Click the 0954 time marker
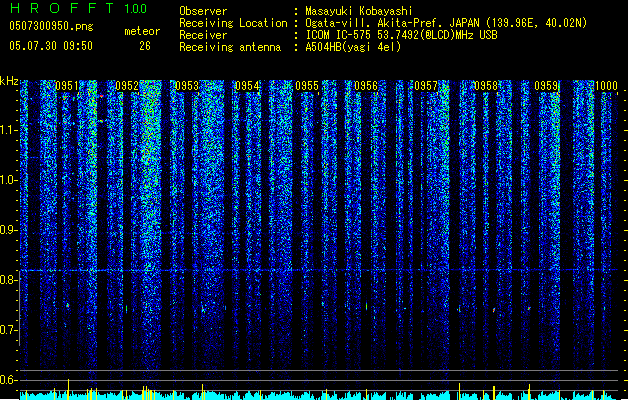The width and height of the screenshot is (629, 400). (247, 86)
